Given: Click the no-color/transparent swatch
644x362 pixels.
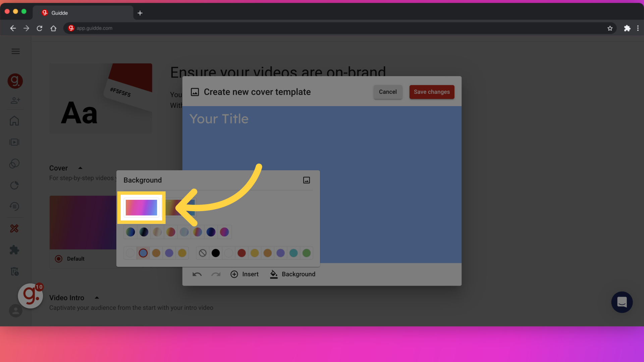Looking at the screenshot, I should [202, 253].
